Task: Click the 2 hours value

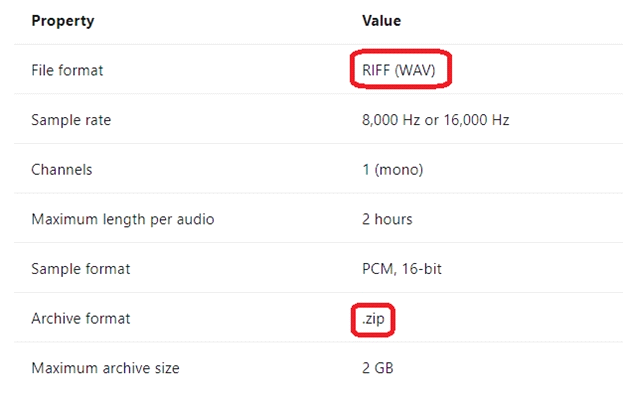Action: [x=387, y=219]
